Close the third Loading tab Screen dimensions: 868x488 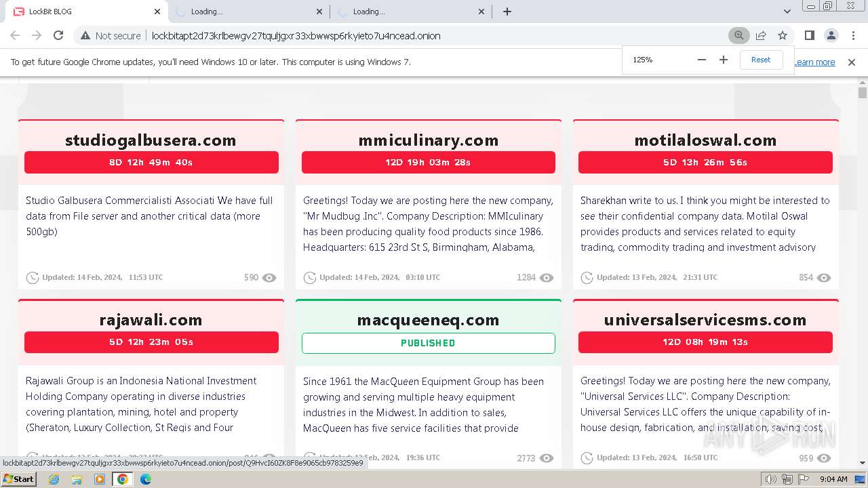pos(482,12)
